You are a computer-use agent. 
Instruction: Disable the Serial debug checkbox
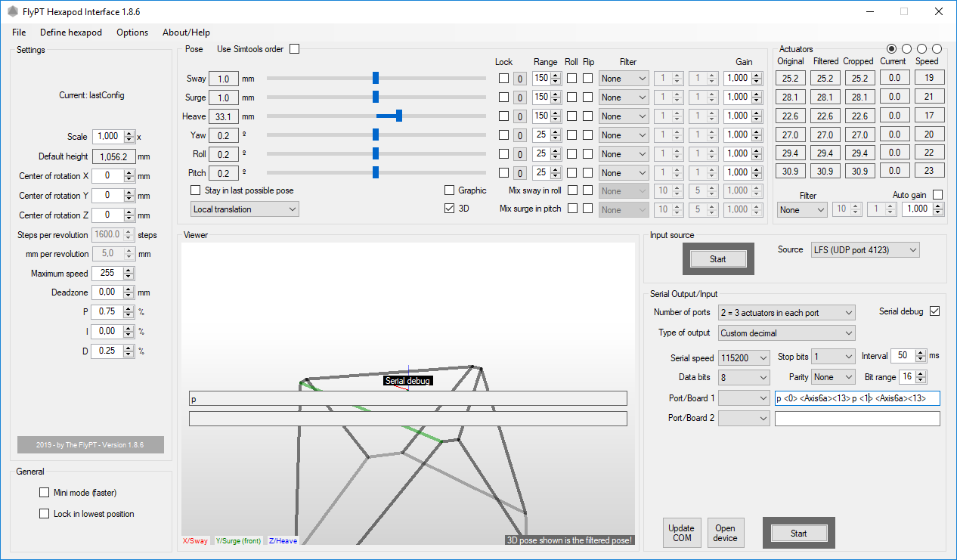coord(934,311)
